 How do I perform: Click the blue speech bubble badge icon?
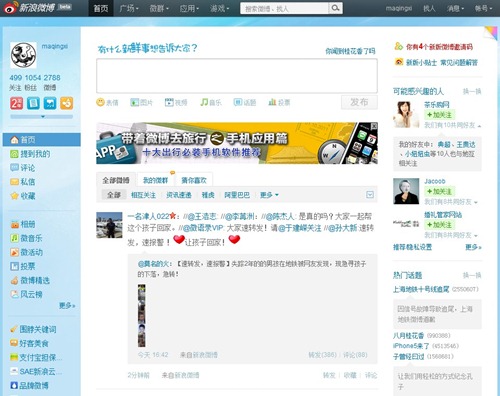(50, 103)
